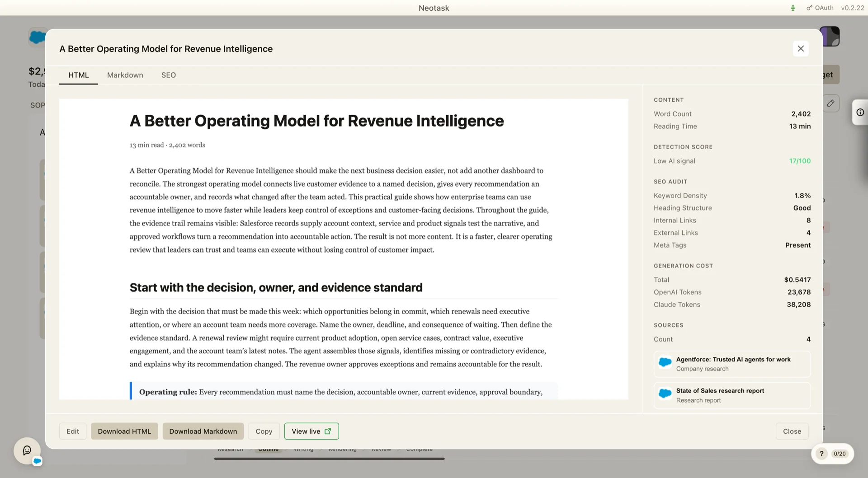Screen dimensions: 868x478
Task: Open the info icon panel on right edge
Action: pyautogui.click(x=860, y=112)
